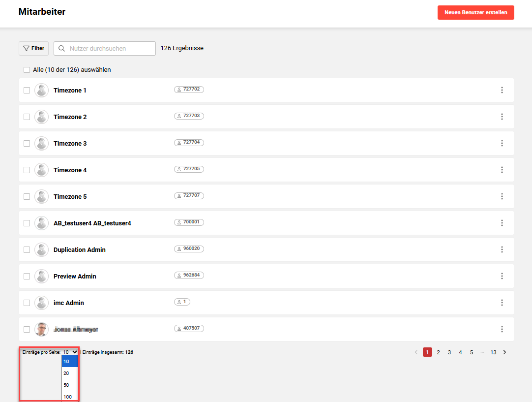Click the profile photo in the last row
532x402 pixels.
click(x=42, y=329)
